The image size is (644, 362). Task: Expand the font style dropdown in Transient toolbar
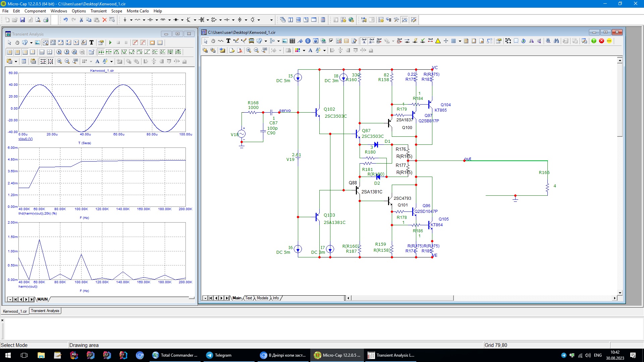tap(111, 61)
